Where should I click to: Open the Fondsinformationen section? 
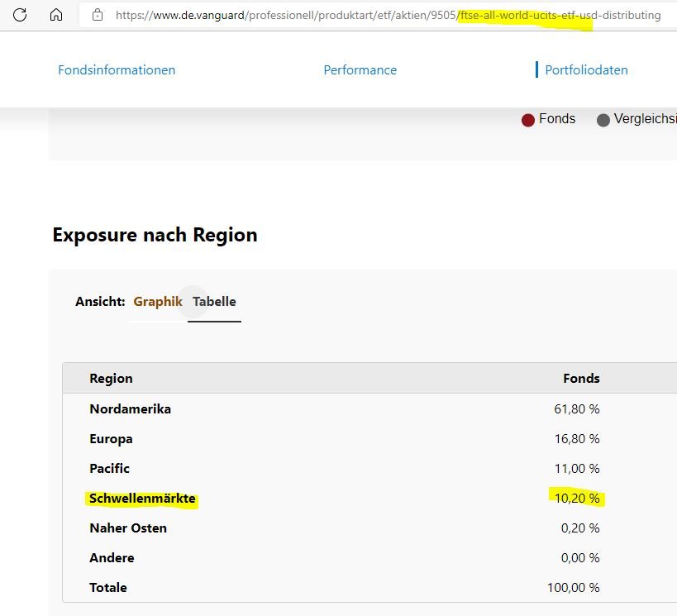pos(117,70)
